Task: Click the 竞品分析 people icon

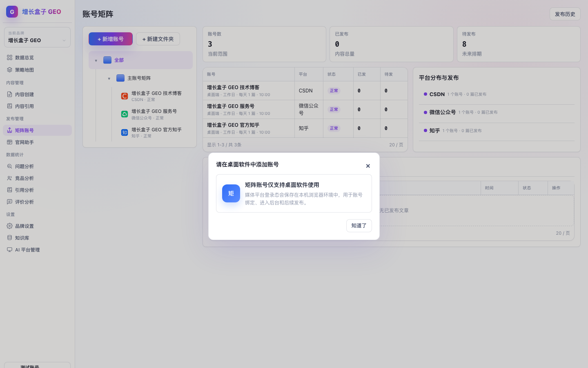Action: coord(9,178)
